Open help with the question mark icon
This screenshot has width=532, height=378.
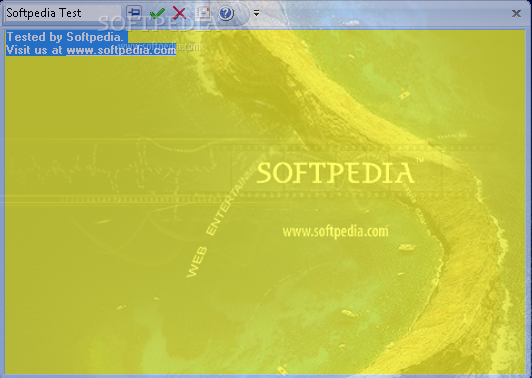coord(226,13)
